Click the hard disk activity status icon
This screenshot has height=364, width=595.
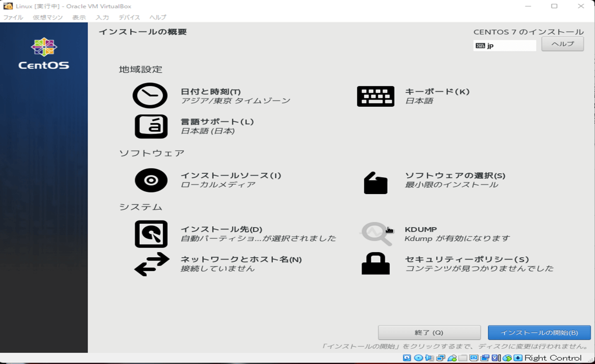pyautogui.click(x=407, y=358)
